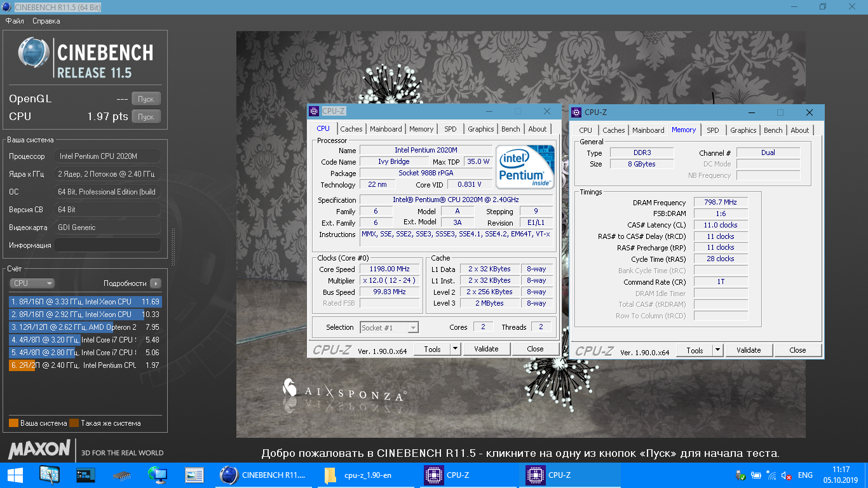Open the globe network taskbar icon
This screenshot has width=868, height=488.
[158, 475]
